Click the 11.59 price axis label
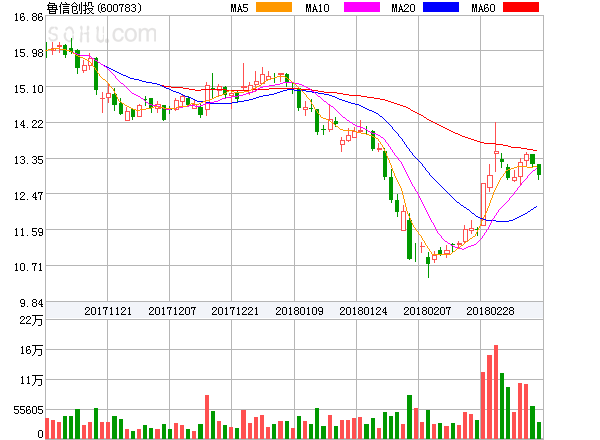 tap(29, 232)
